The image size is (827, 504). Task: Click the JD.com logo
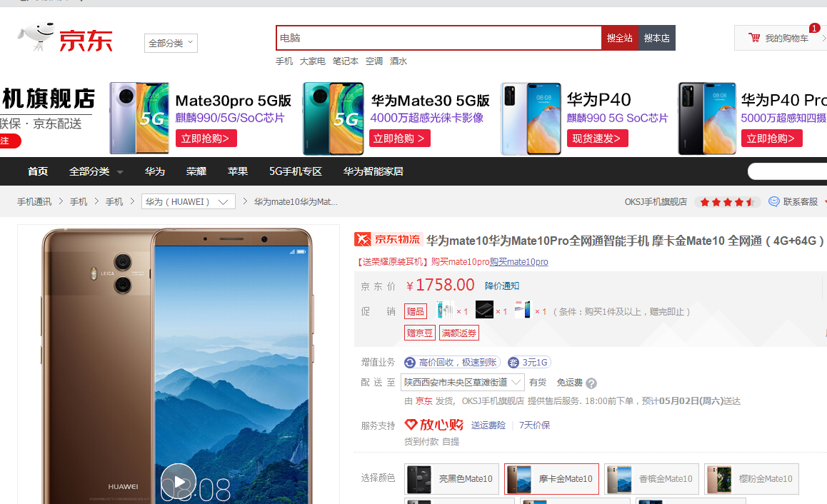coord(66,37)
